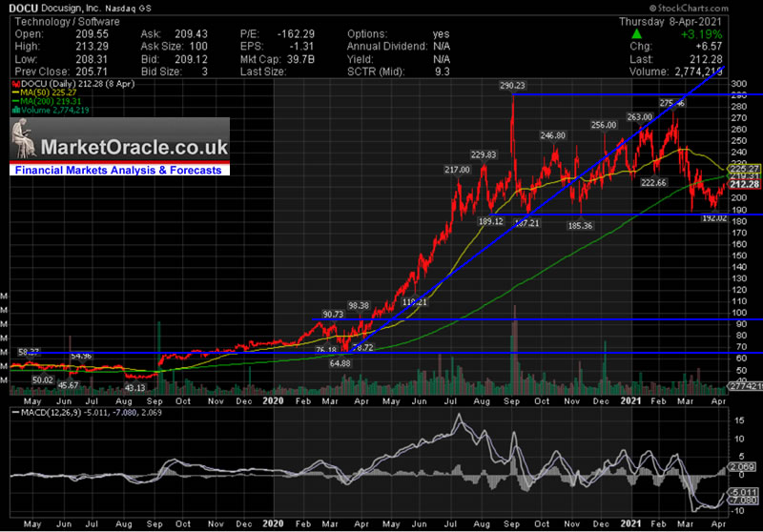
Task: Click the Financial Markets Analysis & Forecasts banner
Action: pyautogui.click(x=121, y=171)
